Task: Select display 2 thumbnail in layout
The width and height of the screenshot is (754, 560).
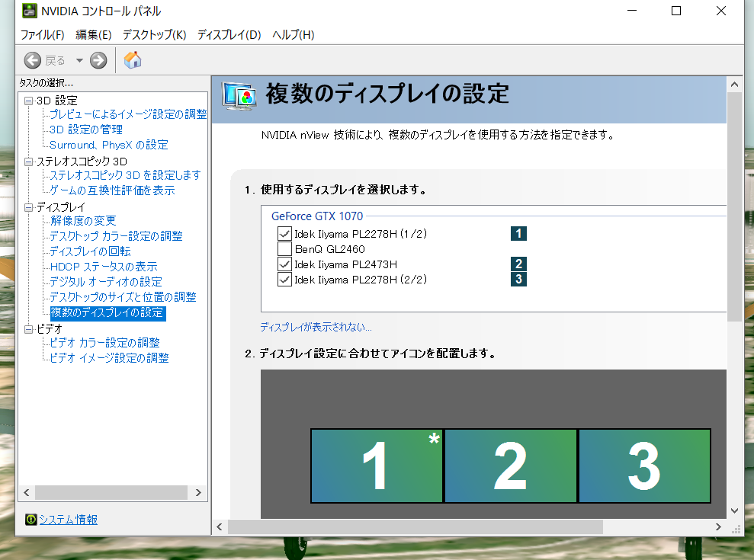Action: click(510, 466)
